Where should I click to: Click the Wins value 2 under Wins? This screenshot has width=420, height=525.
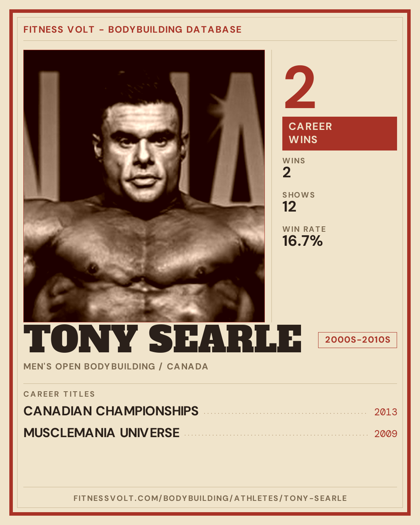coord(287,172)
